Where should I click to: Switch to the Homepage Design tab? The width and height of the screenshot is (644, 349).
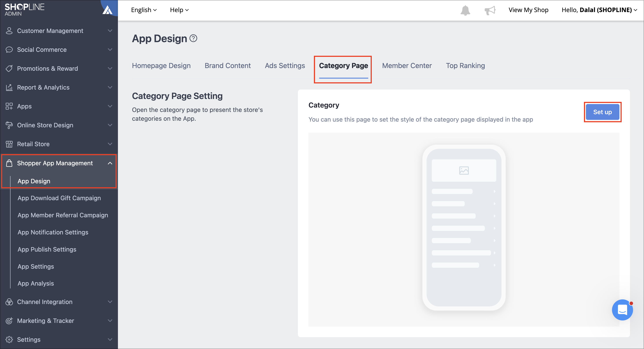tap(161, 66)
